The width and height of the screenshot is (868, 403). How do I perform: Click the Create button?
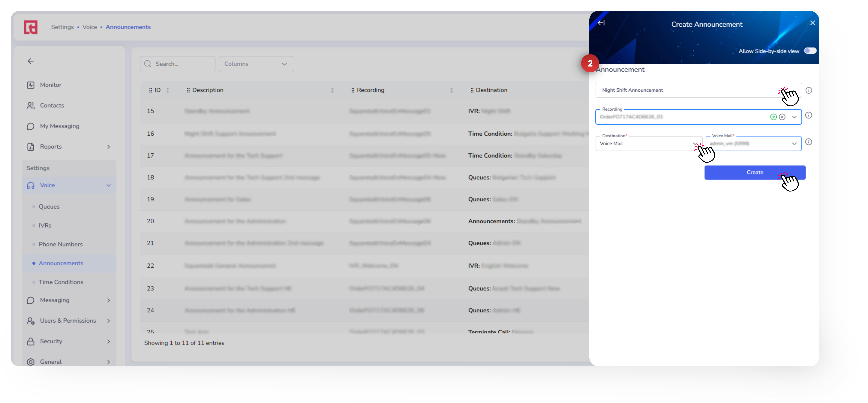[754, 172]
